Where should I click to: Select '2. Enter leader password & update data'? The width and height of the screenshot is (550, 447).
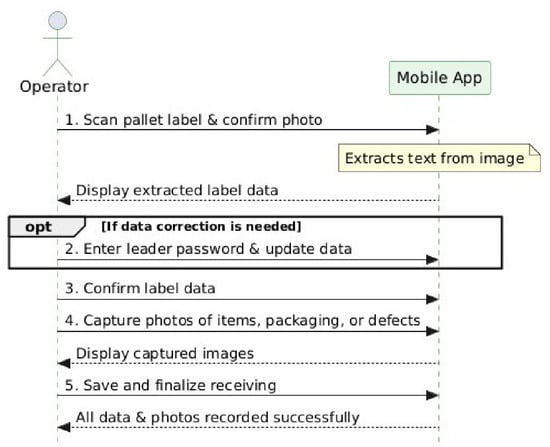pos(208,249)
